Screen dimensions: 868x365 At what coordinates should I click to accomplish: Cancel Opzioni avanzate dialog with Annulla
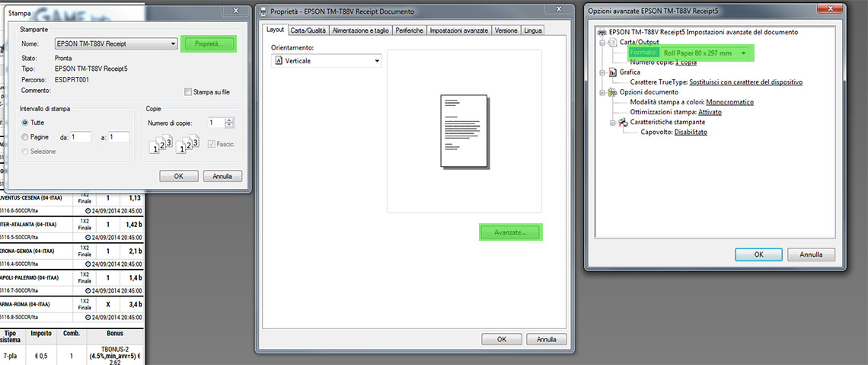point(812,255)
